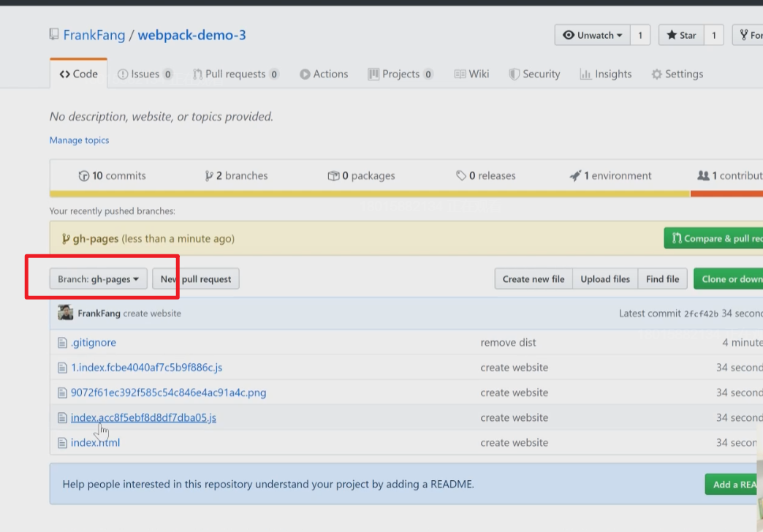View the 10 commits history
The image size is (763, 532).
pyautogui.click(x=112, y=175)
